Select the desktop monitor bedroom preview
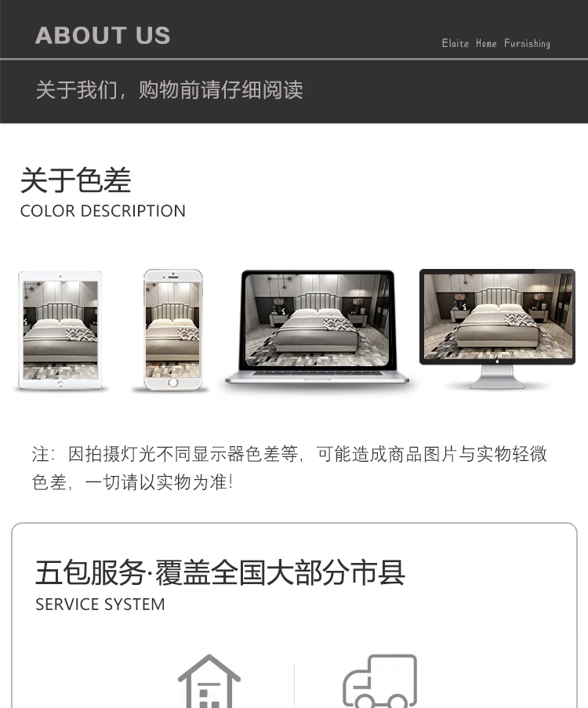 [x=497, y=329]
